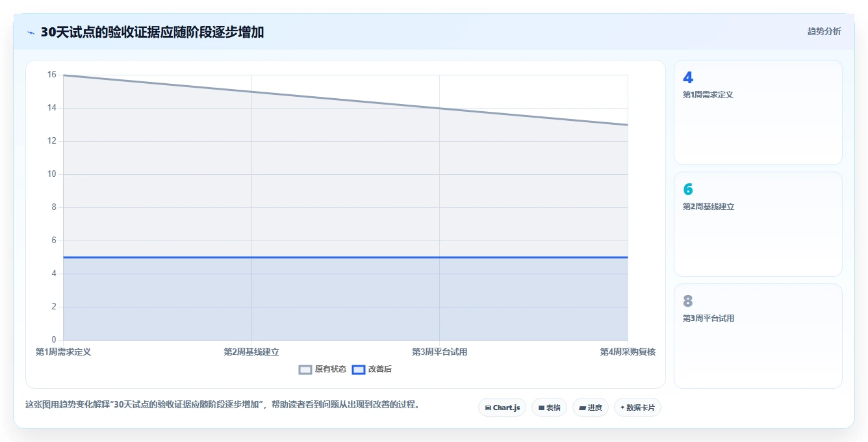The image size is (868, 442).
Task: Click the 改善后 legend text
Action: pyautogui.click(x=380, y=369)
